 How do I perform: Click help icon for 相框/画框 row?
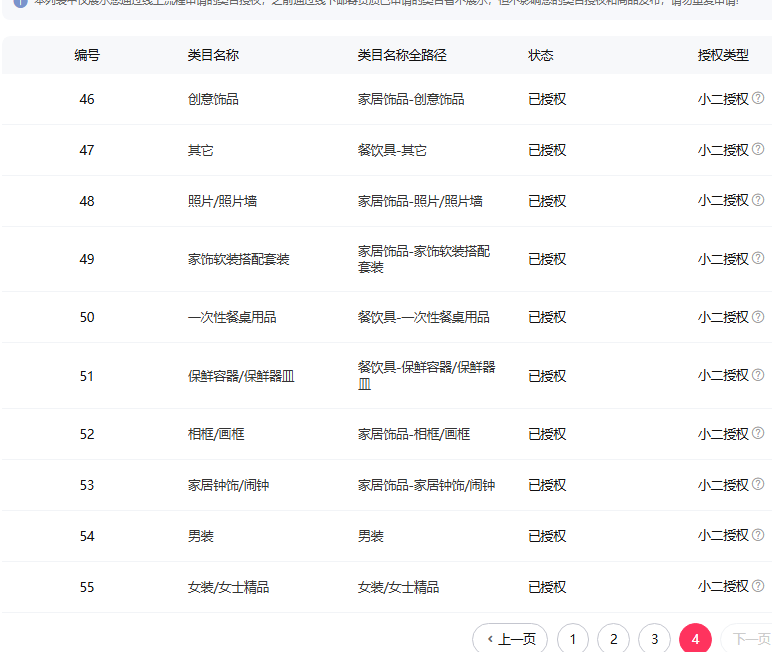pos(758,433)
